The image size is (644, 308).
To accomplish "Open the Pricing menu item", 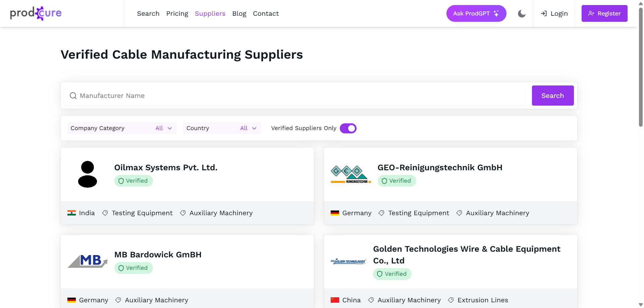I will 177,14.
